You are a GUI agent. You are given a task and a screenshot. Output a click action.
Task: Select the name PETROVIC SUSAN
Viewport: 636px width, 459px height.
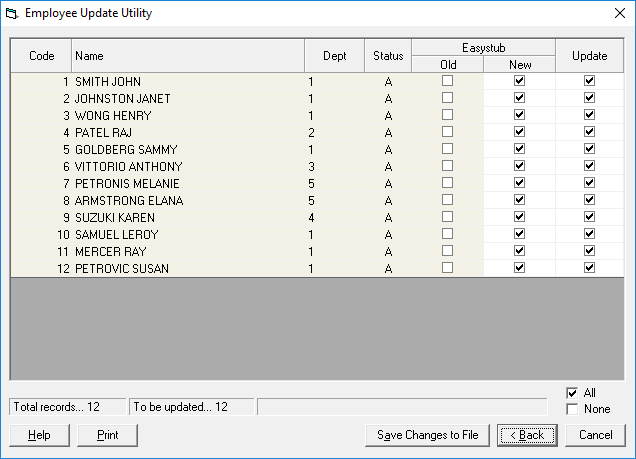pyautogui.click(x=122, y=269)
